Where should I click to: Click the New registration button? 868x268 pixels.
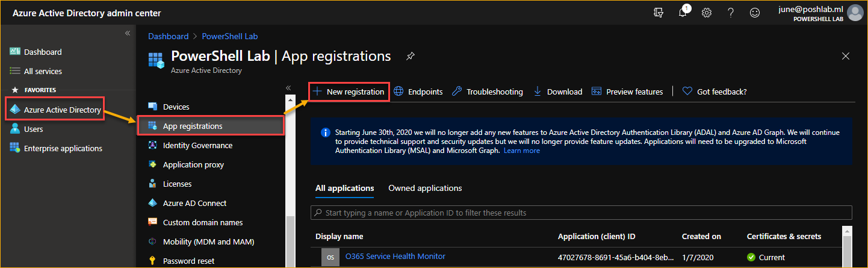tap(349, 92)
